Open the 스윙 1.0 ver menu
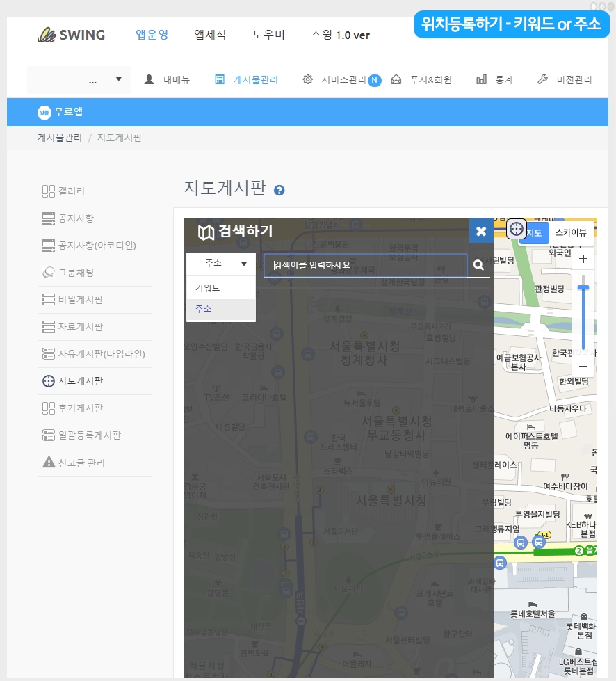Viewport: 616px width, 681px height. [340, 35]
